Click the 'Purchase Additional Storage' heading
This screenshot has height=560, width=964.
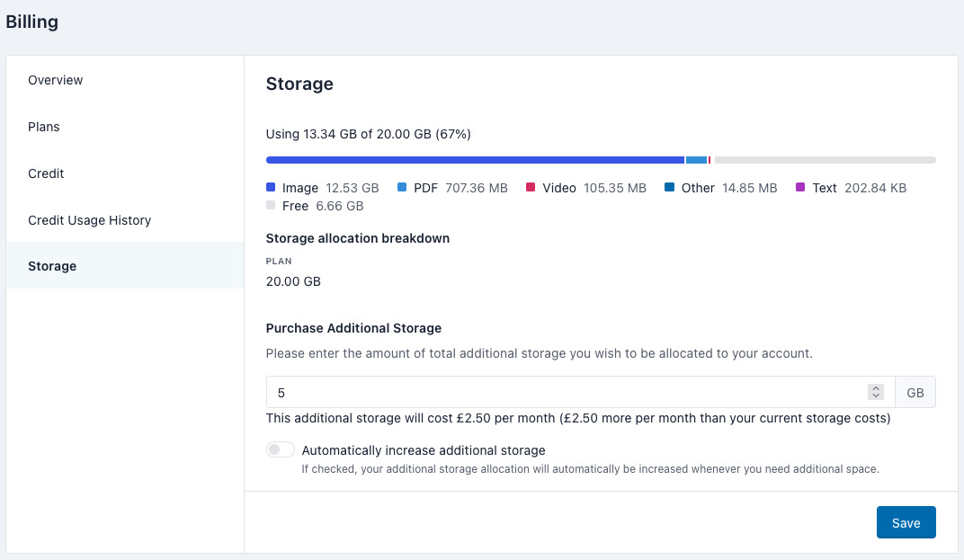[x=353, y=327]
